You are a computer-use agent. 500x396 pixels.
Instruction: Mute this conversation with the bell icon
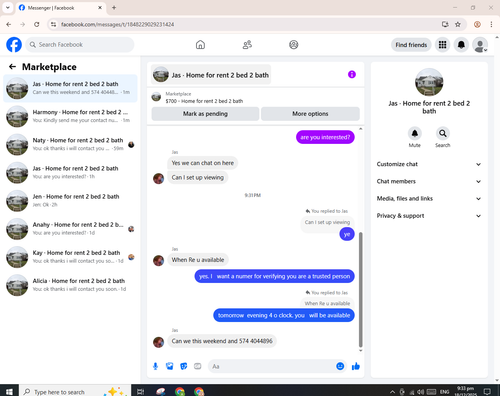(x=415, y=134)
